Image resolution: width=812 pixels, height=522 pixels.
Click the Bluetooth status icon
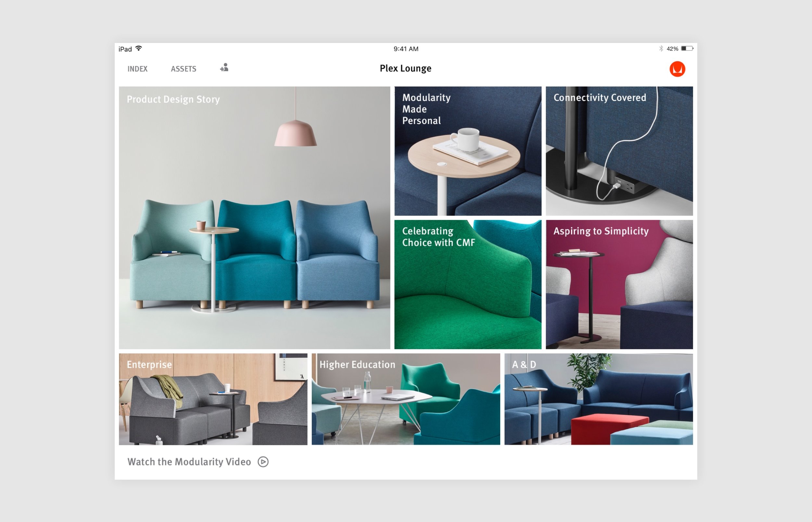click(661, 48)
